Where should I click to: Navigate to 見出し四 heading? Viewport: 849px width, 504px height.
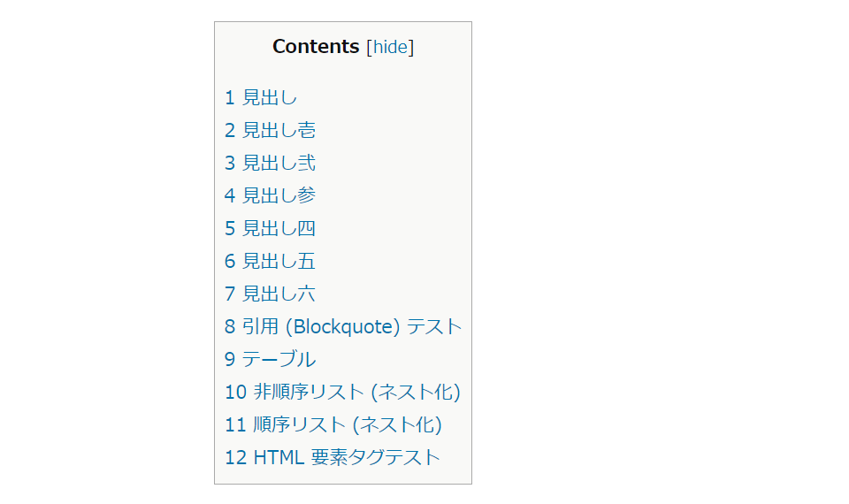(x=279, y=229)
